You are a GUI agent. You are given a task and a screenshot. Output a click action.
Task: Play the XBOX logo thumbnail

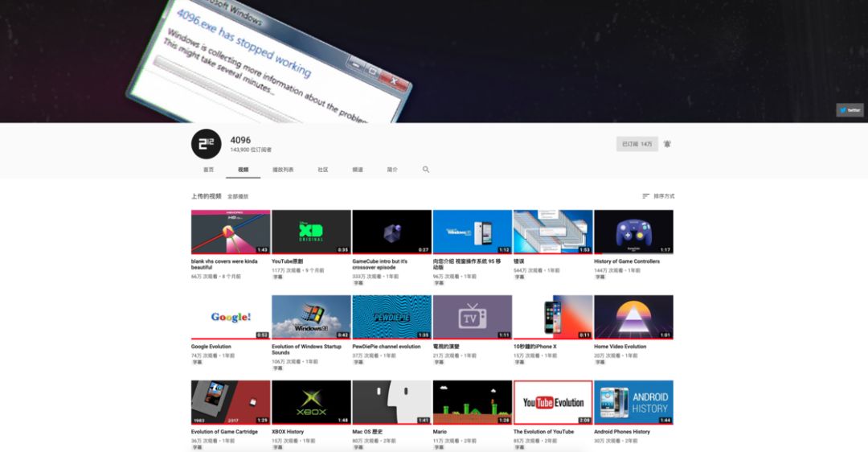coord(311,402)
